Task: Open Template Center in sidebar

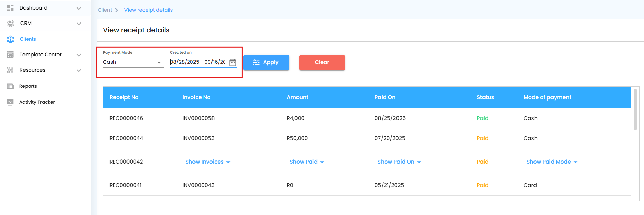Action: coord(40,55)
